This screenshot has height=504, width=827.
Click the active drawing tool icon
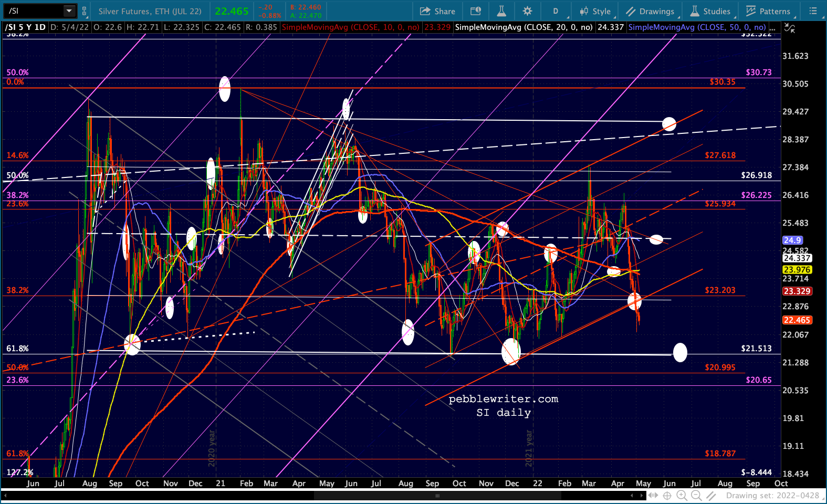[x=711, y=496]
